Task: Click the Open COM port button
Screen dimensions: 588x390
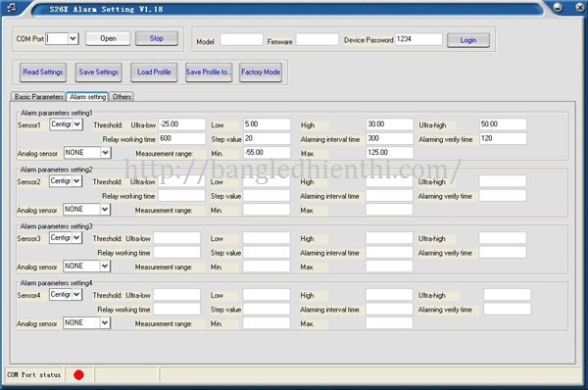Action: click(108, 38)
